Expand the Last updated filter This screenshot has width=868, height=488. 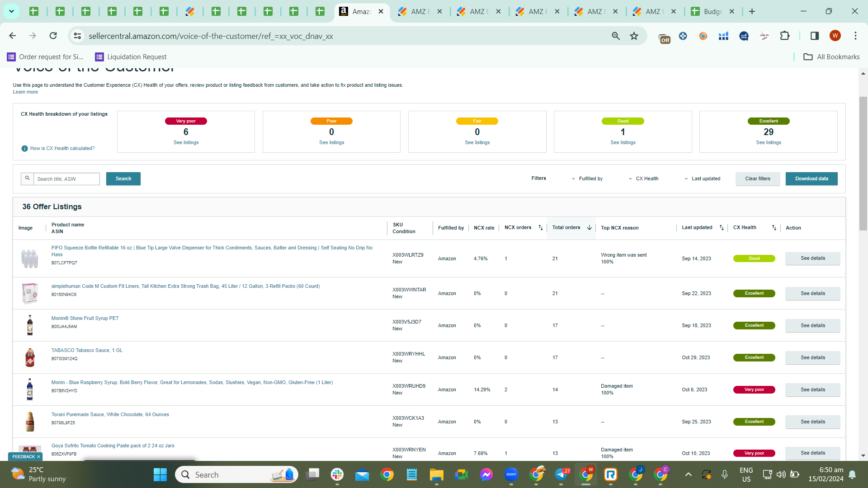(x=702, y=179)
